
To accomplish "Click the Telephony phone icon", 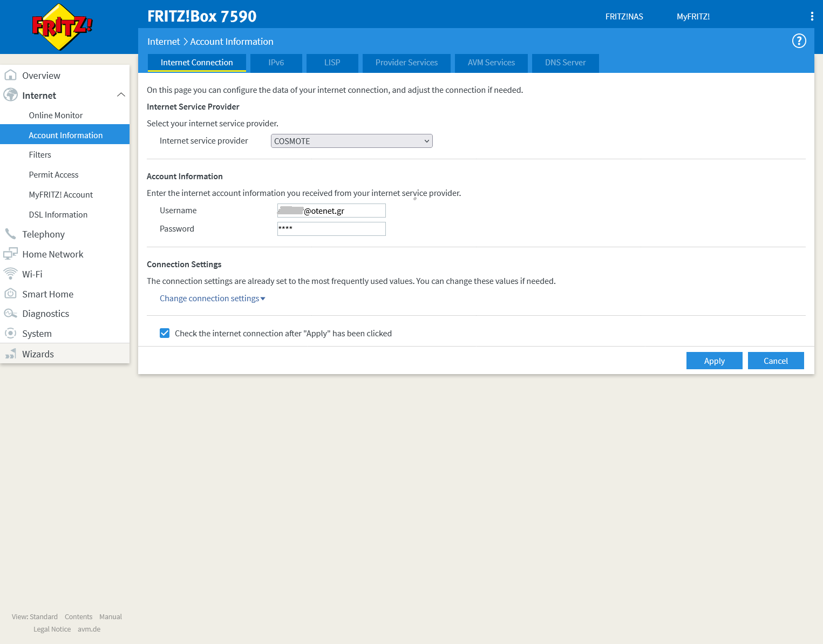I will 10,234.
